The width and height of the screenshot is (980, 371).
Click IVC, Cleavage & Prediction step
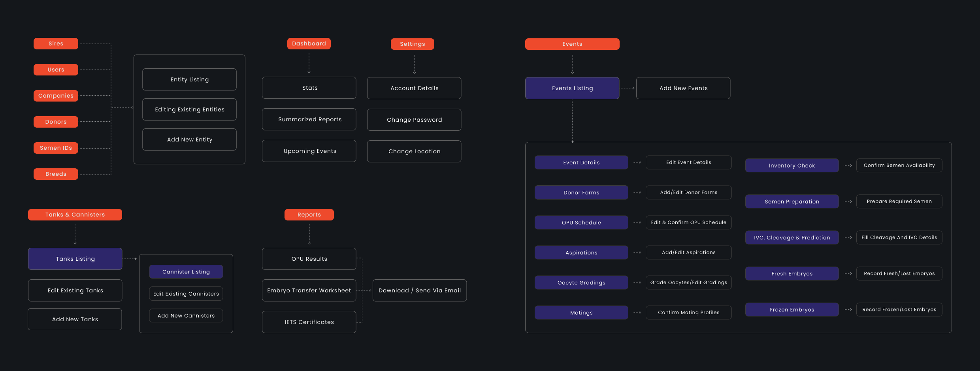pyautogui.click(x=792, y=237)
